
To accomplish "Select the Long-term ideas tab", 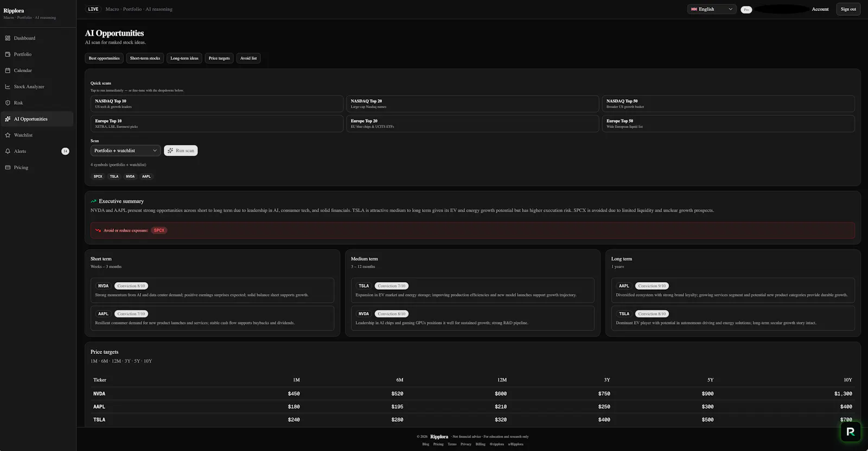I will coord(184,58).
